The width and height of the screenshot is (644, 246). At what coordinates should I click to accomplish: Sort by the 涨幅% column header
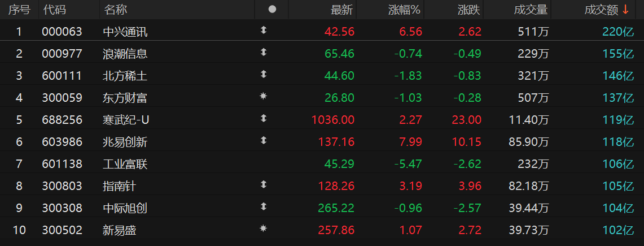click(405, 10)
